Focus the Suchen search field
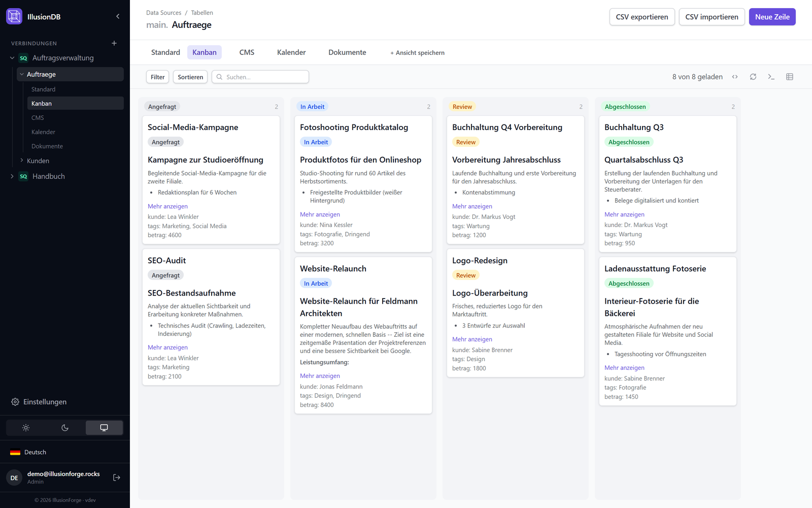Viewport: 812px width, 508px height. (260, 77)
